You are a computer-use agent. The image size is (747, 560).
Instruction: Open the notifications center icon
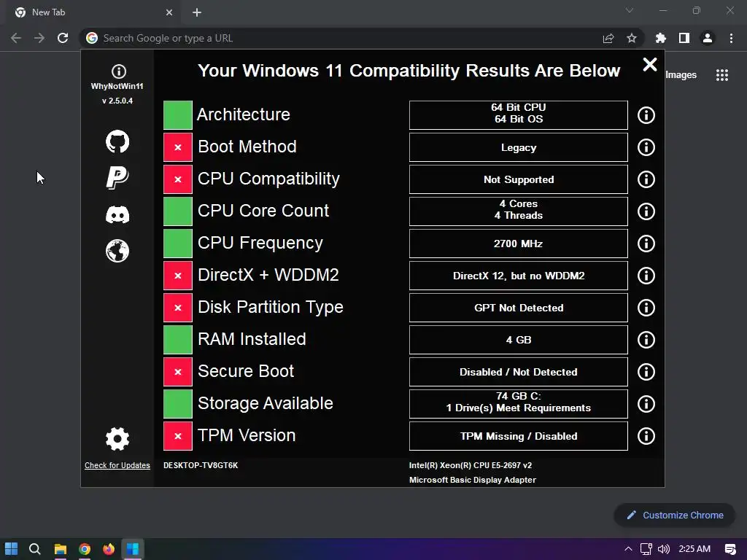(730, 549)
